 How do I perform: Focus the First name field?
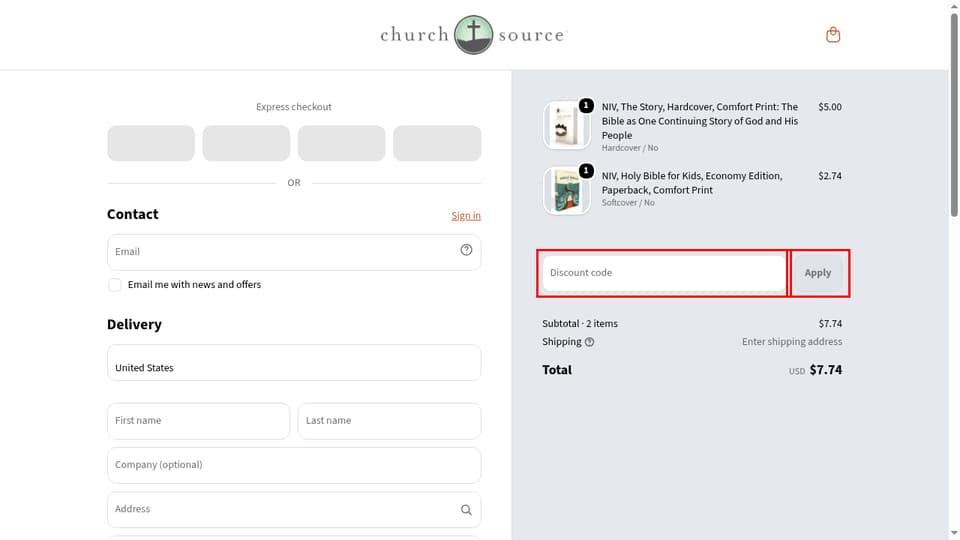[198, 421]
